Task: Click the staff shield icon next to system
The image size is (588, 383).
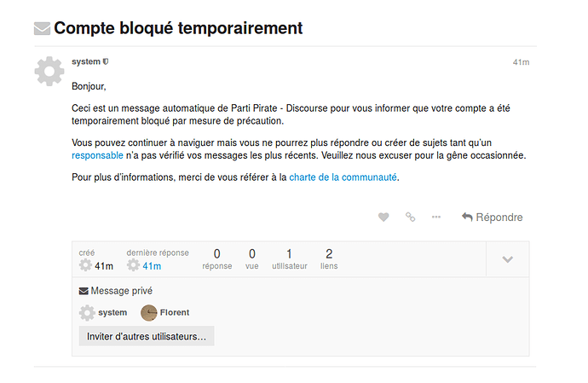Action: [x=106, y=61]
